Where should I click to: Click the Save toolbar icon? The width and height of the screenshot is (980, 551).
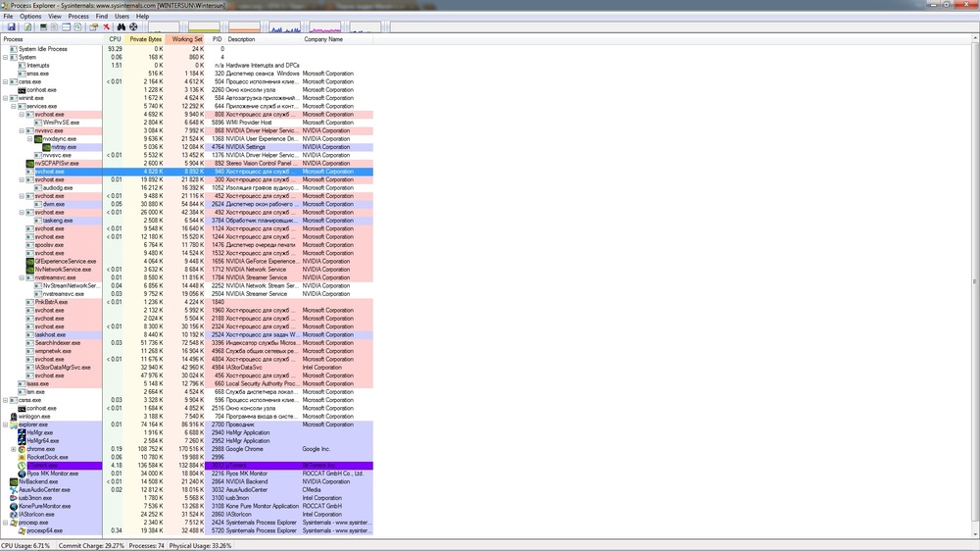pyautogui.click(x=11, y=26)
